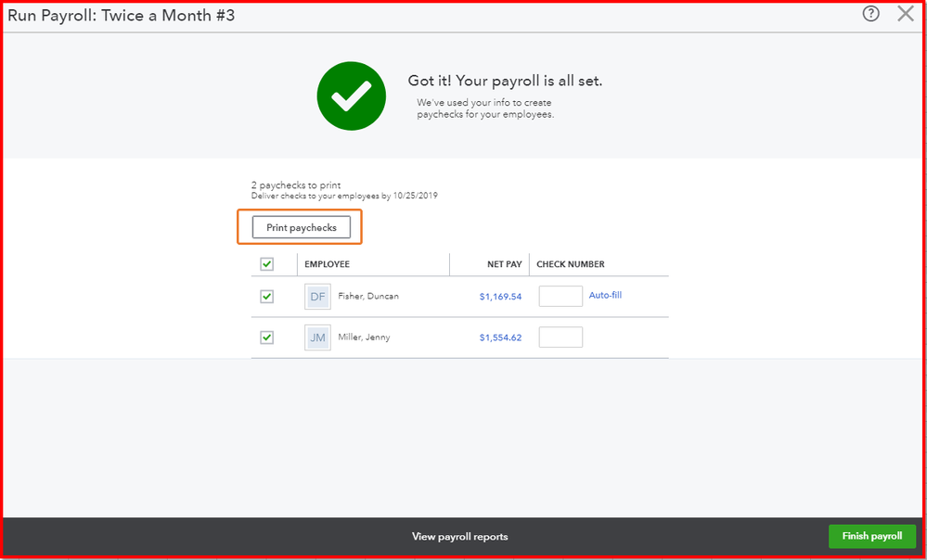Toggle the select-all employees checkbox

(267, 264)
